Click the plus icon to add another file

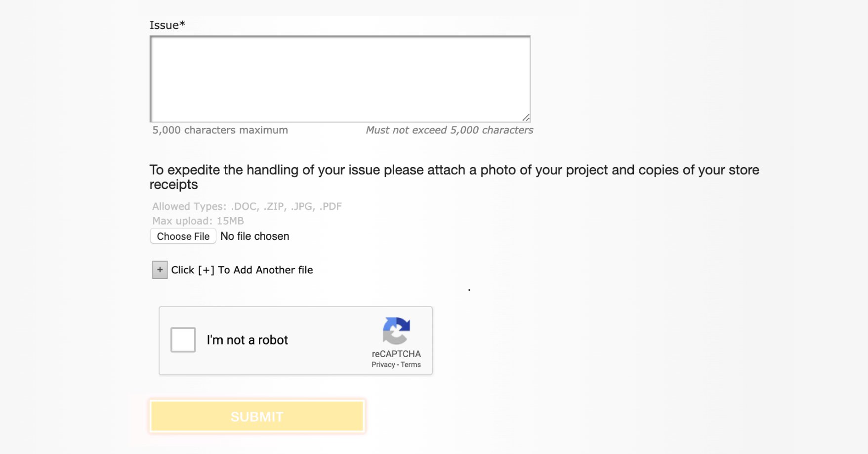160,270
